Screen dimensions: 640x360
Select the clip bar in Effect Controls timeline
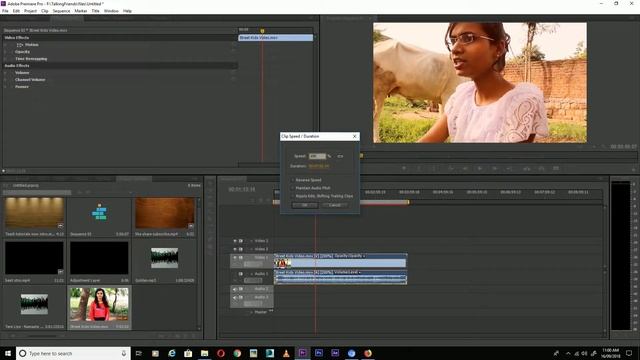coord(276,38)
